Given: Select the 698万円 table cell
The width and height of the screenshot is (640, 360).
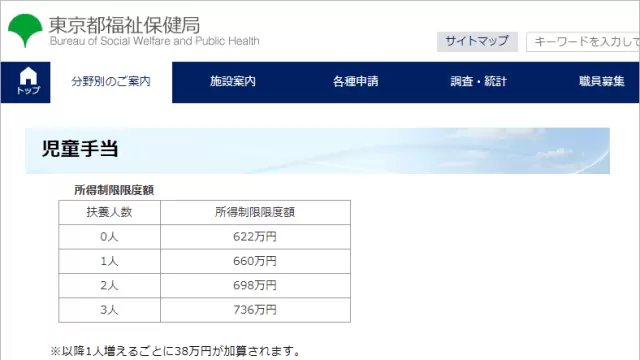Looking at the screenshot, I should click(255, 285).
